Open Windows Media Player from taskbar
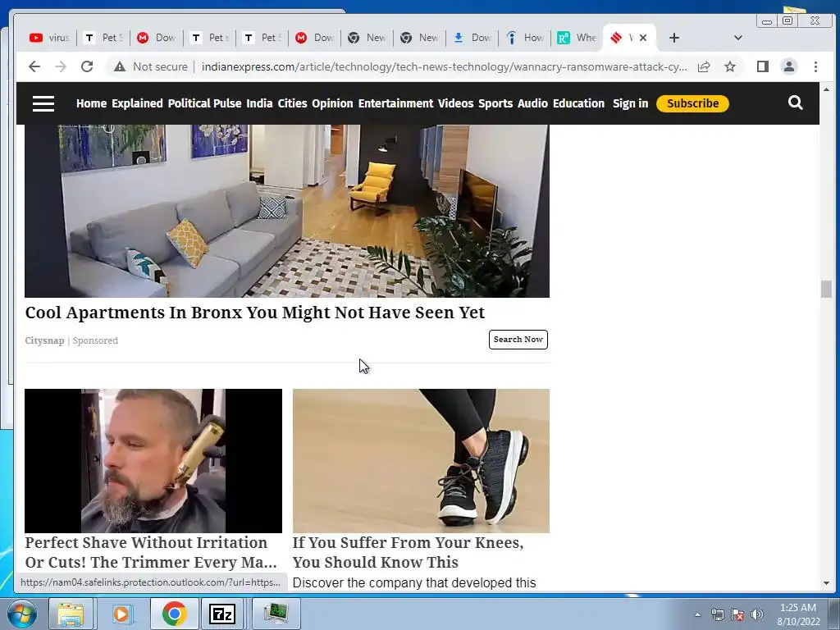The height and width of the screenshot is (630, 840). [x=121, y=614]
